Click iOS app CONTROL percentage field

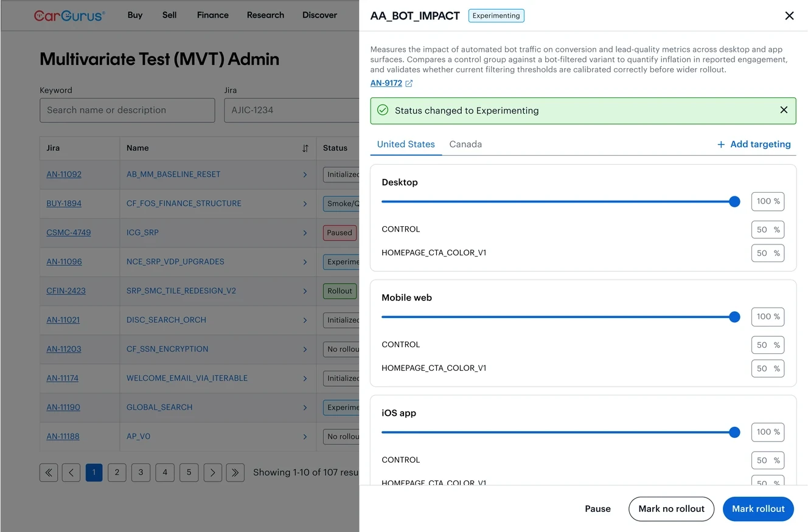click(x=768, y=460)
